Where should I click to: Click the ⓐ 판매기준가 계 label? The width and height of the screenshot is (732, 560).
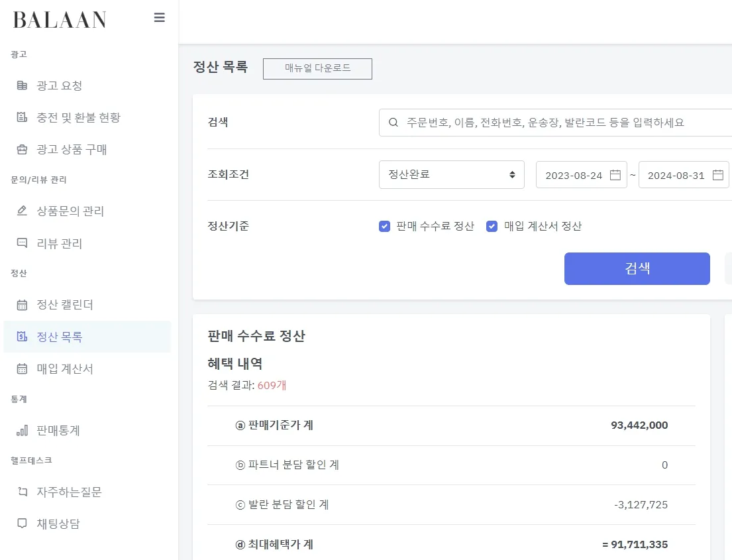pos(274,425)
